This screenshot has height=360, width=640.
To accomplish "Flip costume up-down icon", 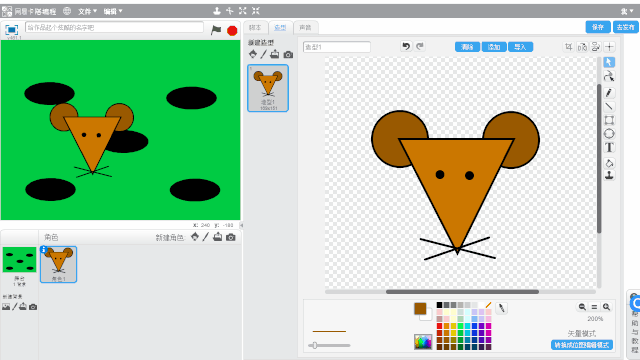I will coord(596,47).
